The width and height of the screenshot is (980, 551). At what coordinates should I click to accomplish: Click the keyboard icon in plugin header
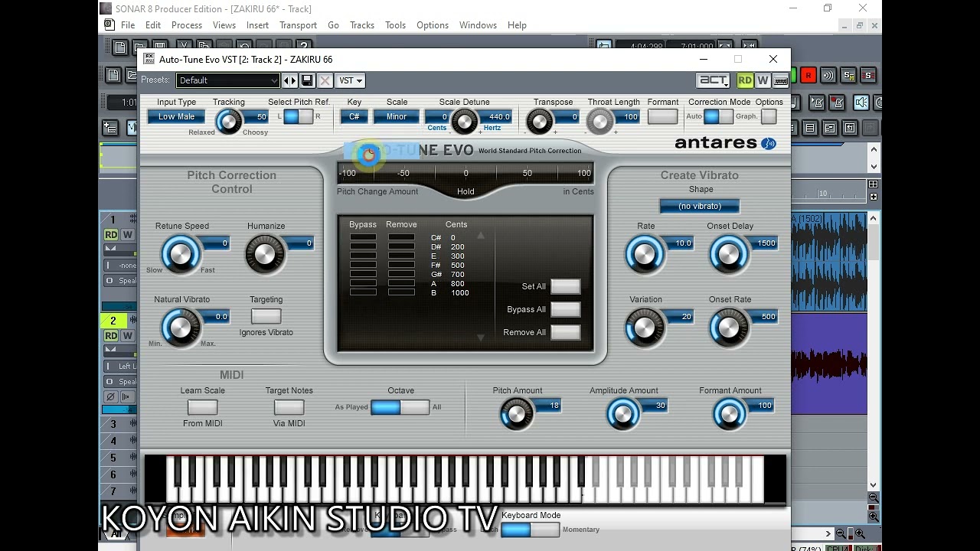[781, 80]
